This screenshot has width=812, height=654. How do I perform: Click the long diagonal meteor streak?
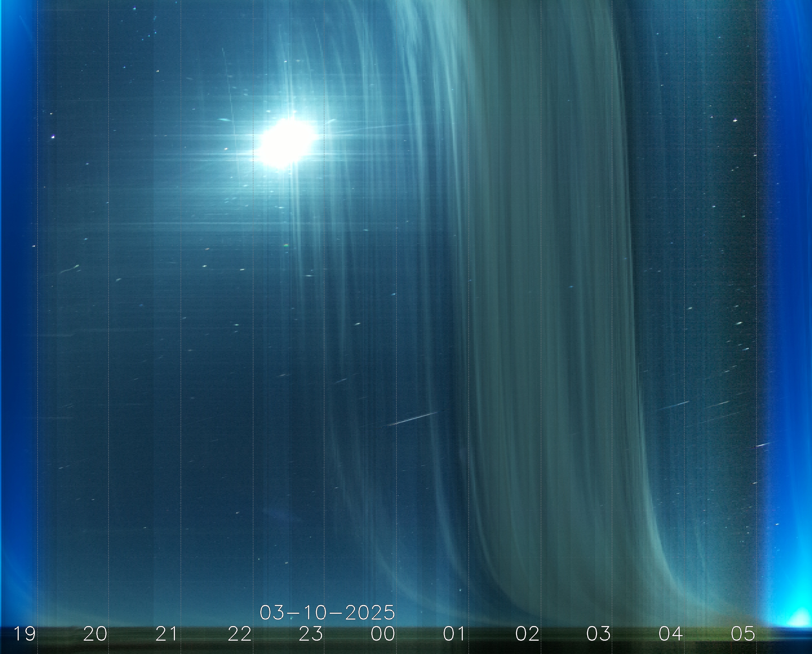pos(412,419)
